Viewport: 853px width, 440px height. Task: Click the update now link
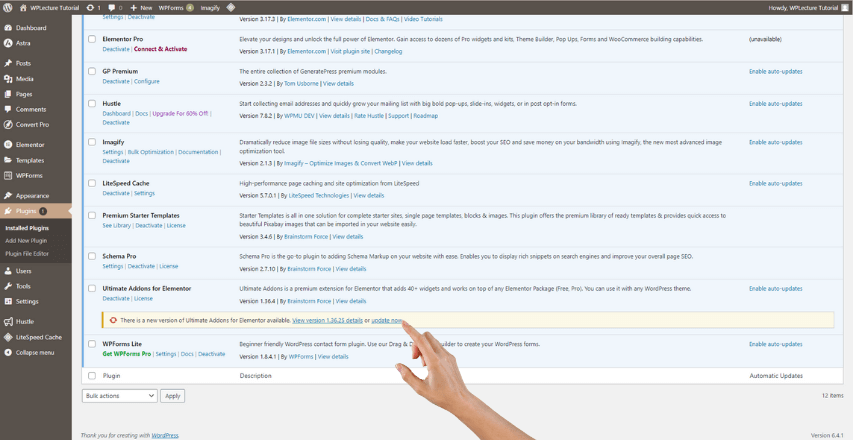[x=387, y=321]
